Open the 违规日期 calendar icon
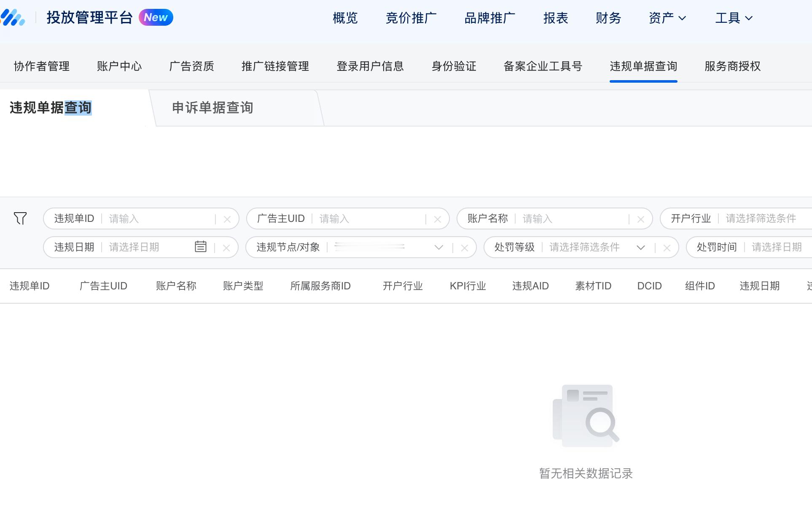812x518 pixels. pos(201,247)
